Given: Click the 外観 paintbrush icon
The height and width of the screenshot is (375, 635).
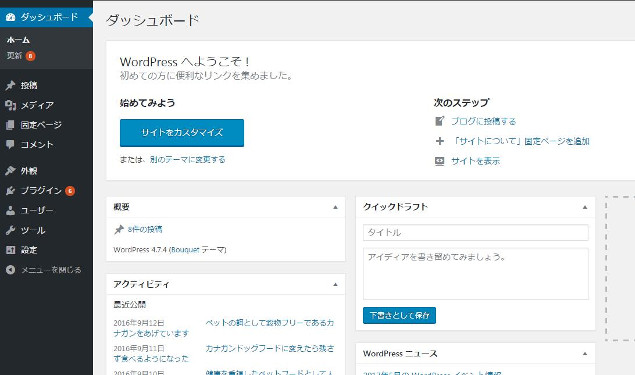Looking at the screenshot, I should (x=11, y=170).
